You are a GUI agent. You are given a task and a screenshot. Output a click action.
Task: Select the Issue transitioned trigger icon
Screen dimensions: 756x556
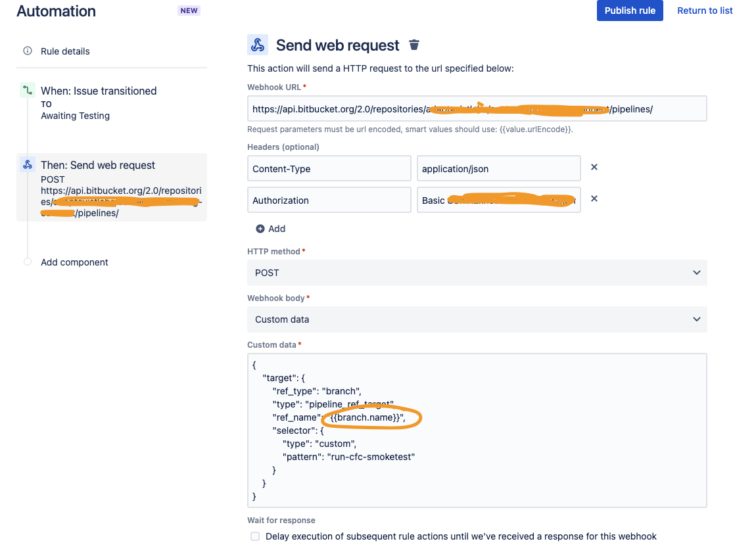pyautogui.click(x=28, y=90)
